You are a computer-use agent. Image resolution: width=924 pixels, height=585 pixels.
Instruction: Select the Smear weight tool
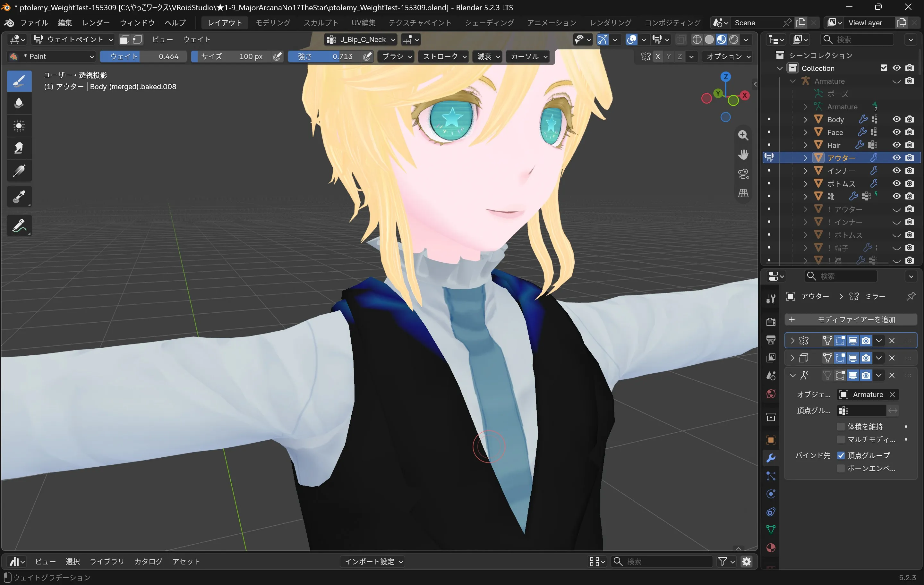click(x=19, y=148)
